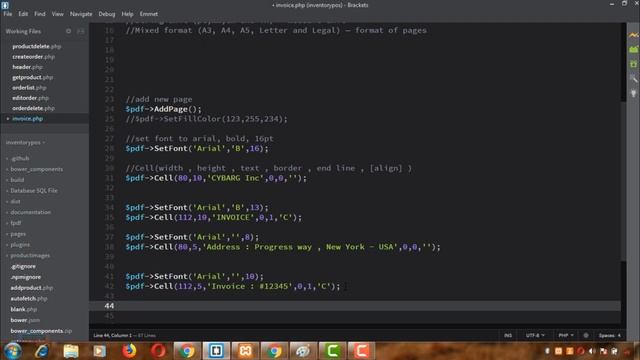This screenshot has height=360, width=640.
Task: Open the PHP language mode dropdown
Action: [x=566, y=336]
